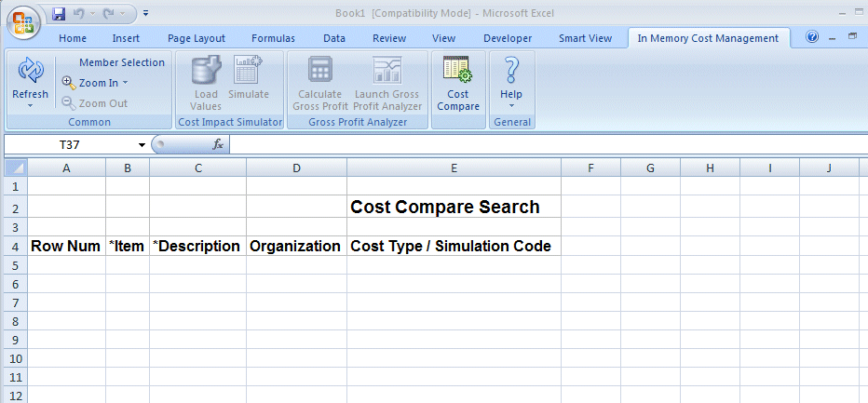Undo the last action

tap(78, 14)
